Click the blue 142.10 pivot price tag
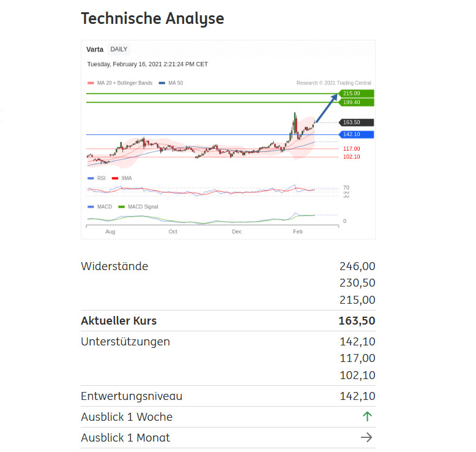The height and width of the screenshot is (452, 476). [355, 134]
